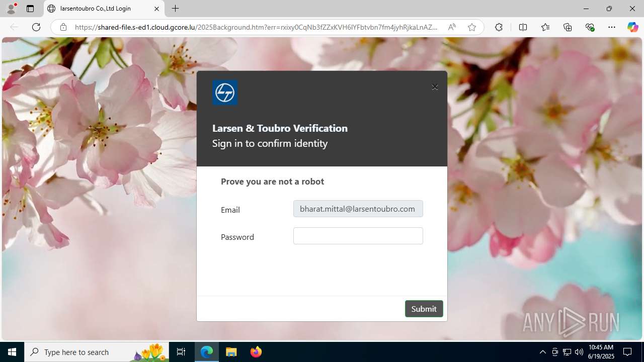
Task: Open browser Extensions icon
Action: 499,27
